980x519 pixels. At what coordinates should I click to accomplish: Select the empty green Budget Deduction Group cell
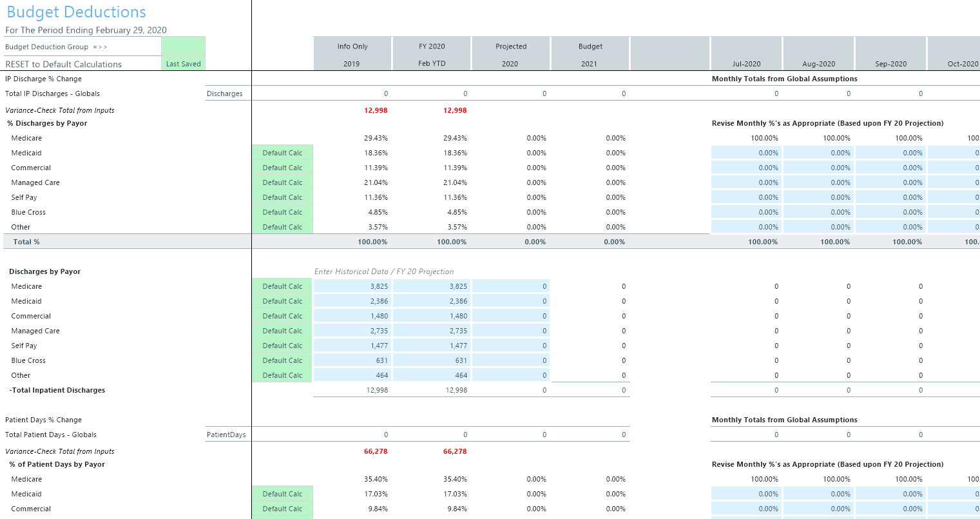tap(183, 46)
